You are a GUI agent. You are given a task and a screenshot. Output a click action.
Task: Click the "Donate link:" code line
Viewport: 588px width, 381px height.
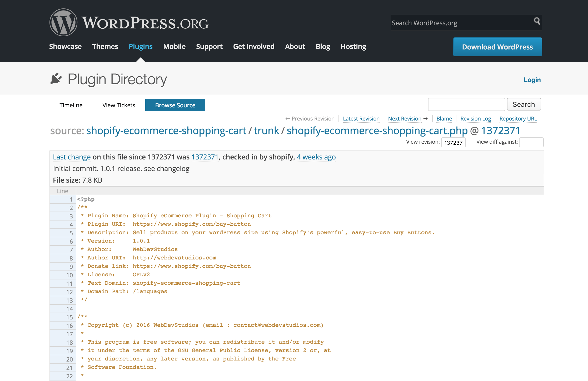pos(166,266)
